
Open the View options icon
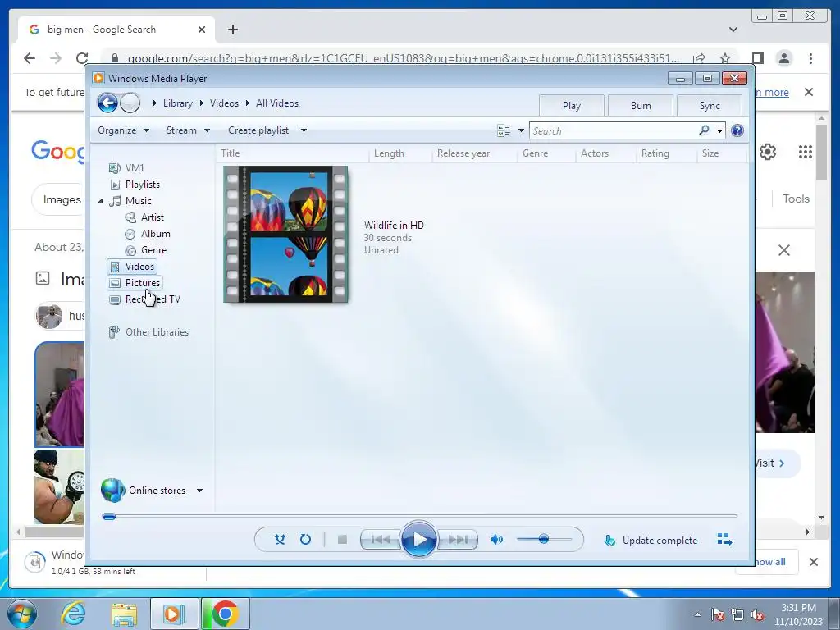pos(504,130)
